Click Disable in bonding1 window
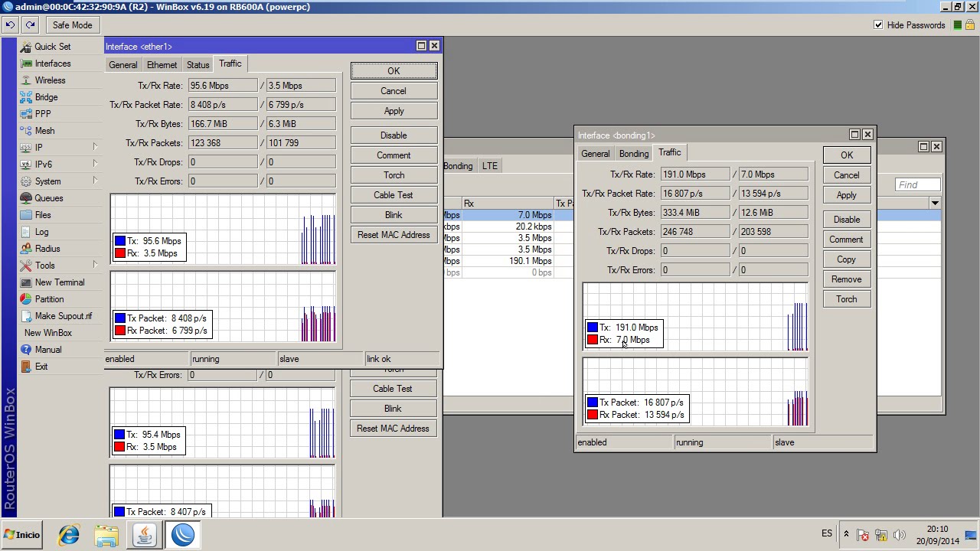Image resolution: width=980 pixels, height=551 pixels. click(847, 220)
